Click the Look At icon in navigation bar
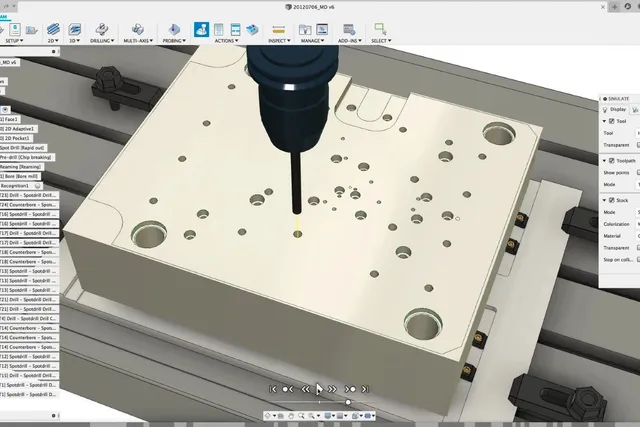Screen dimensions: 640x427 point(280,416)
